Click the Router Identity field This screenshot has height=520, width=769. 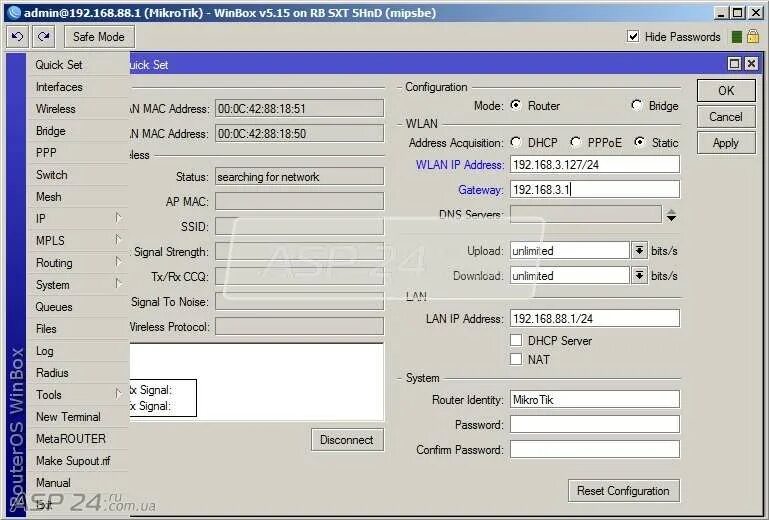(595, 399)
